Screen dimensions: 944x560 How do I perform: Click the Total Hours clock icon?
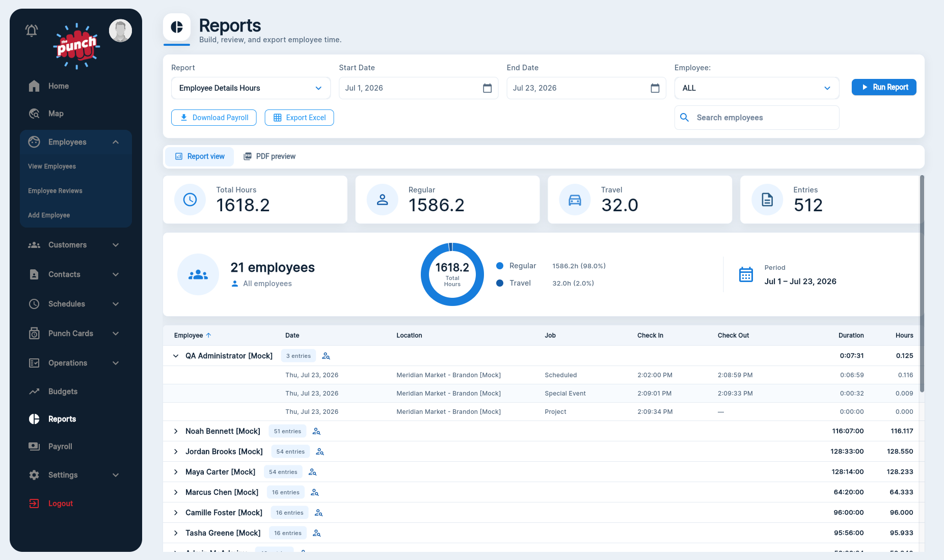click(190, 200)
